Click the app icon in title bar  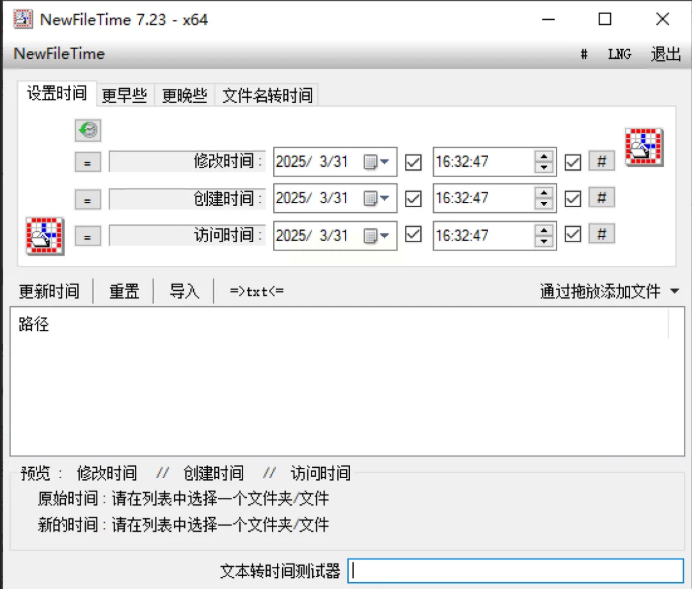23,19
